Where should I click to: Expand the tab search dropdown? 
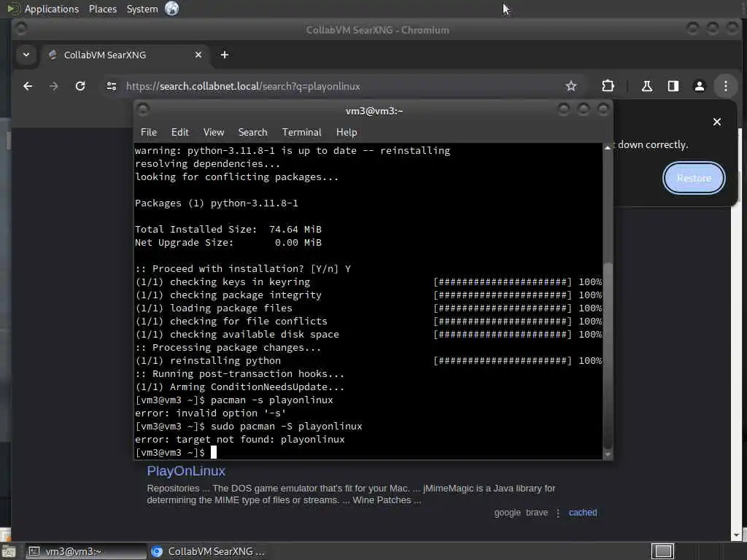pyautogui.click(x=26, y=55)
